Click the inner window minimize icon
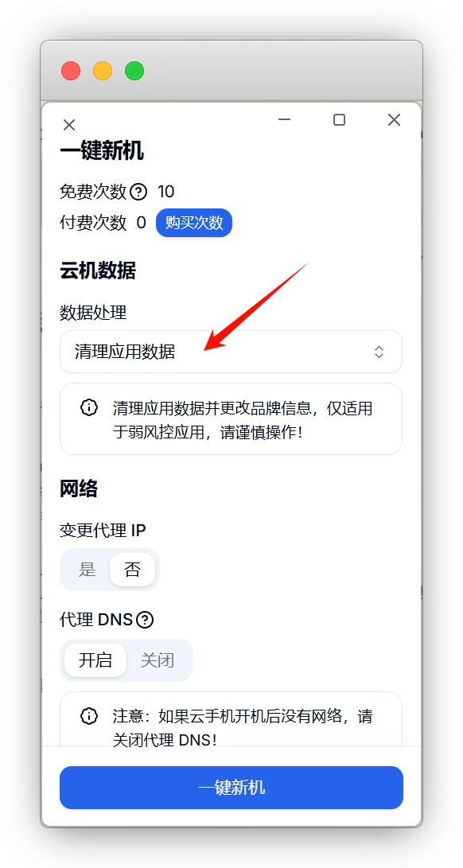463x868 pixels. [x=285, y=119]
